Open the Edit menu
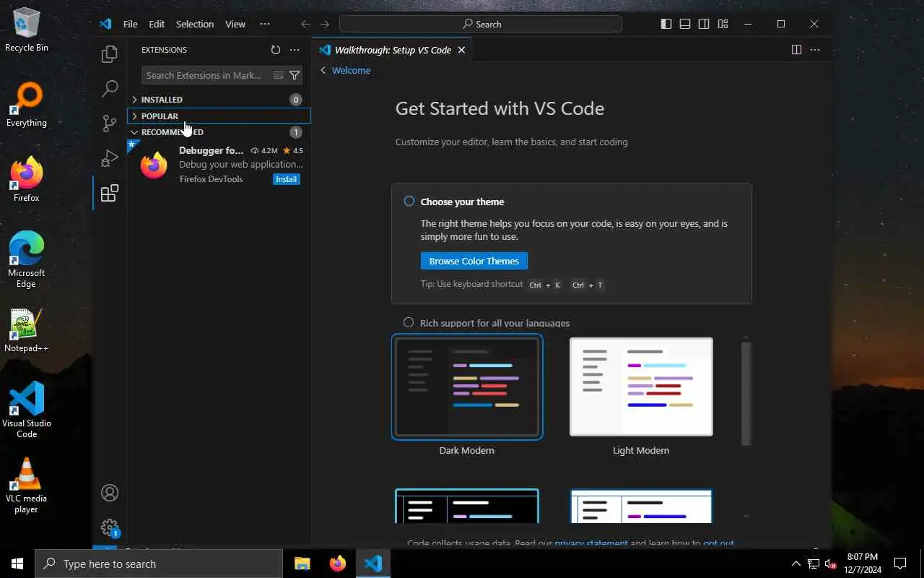Image resolution: width=924 pixels, height=578 pixels. 157,24
